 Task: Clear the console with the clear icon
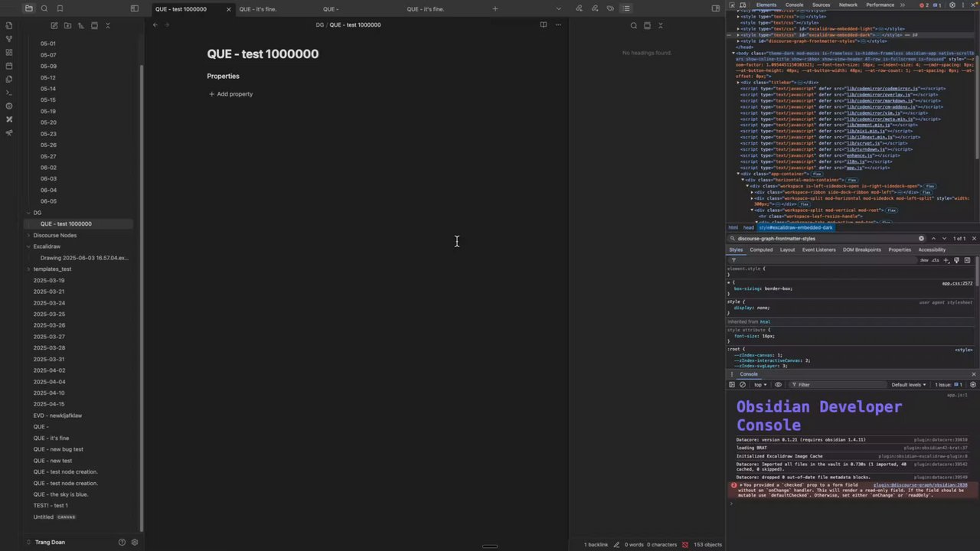point(743,385)
